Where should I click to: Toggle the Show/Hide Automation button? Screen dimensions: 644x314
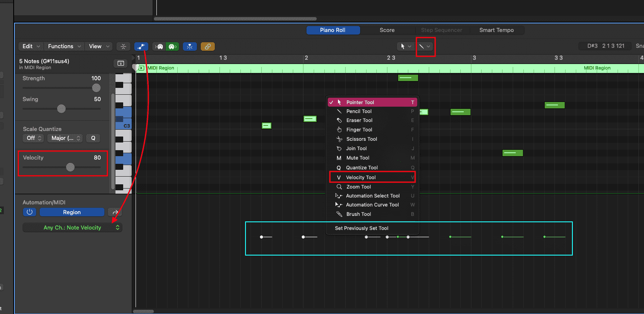point(141,47)
